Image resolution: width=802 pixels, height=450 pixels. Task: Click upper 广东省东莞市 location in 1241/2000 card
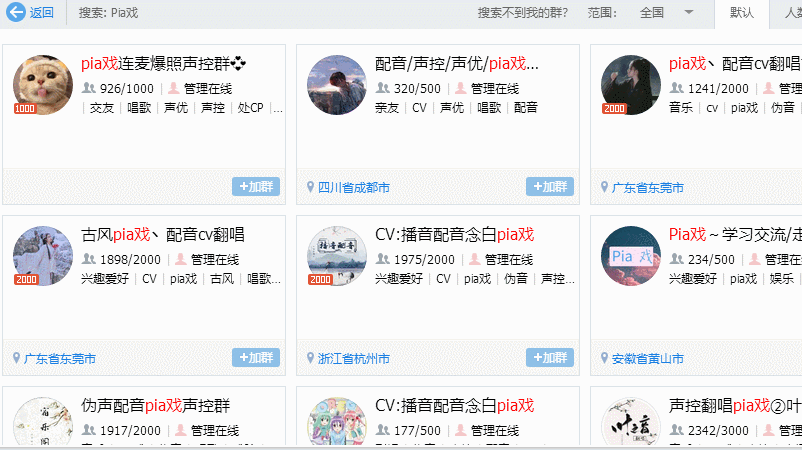pos(648,188)
